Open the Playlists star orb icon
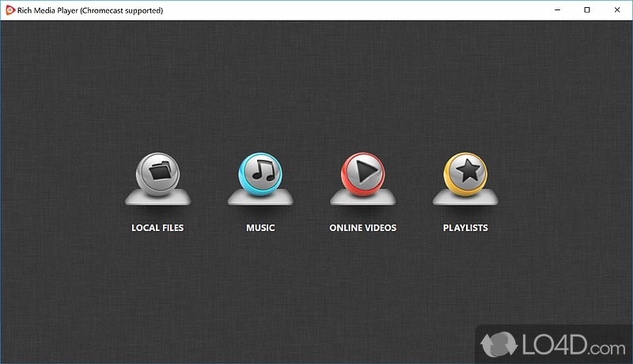This screenshot has width=633, height=364. 465,174
